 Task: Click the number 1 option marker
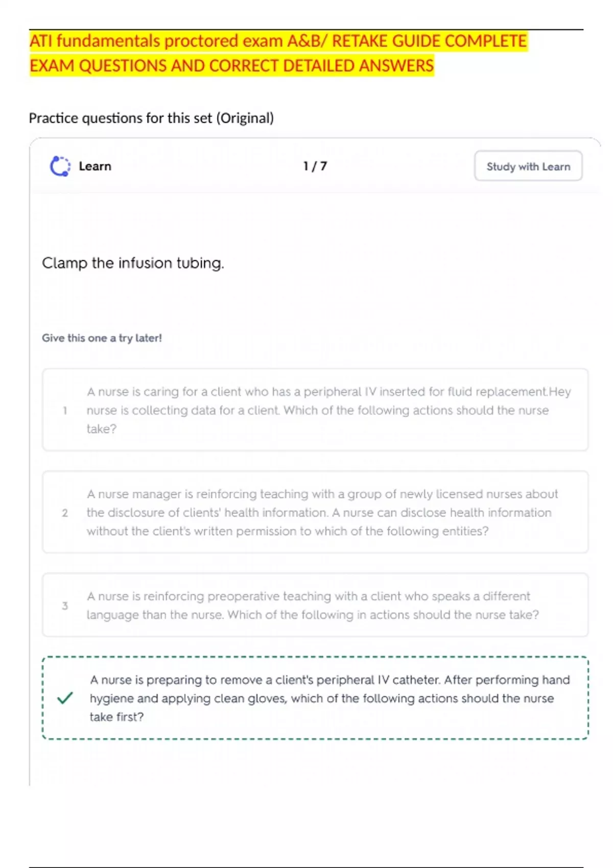pyautogui.click(x=65, y=410)
